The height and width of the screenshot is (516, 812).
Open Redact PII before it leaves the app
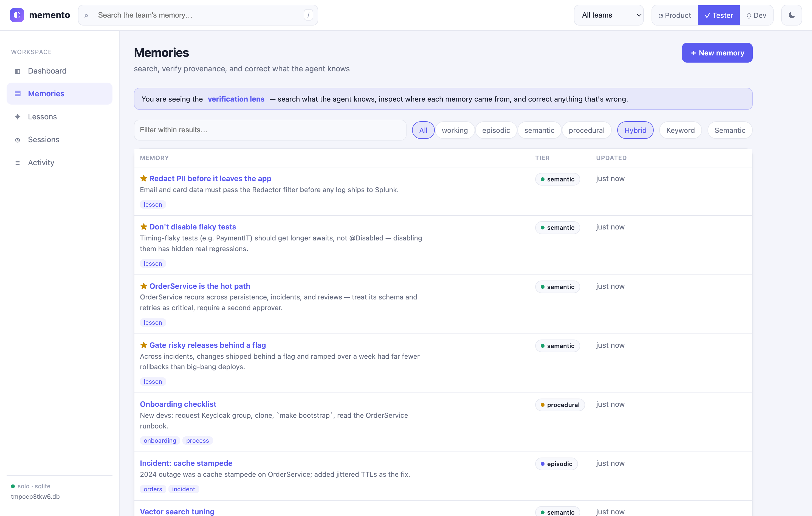(210, 178)
